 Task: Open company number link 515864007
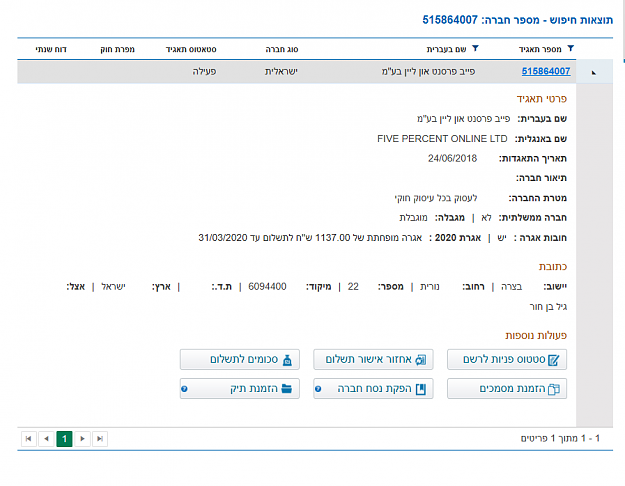546,71
